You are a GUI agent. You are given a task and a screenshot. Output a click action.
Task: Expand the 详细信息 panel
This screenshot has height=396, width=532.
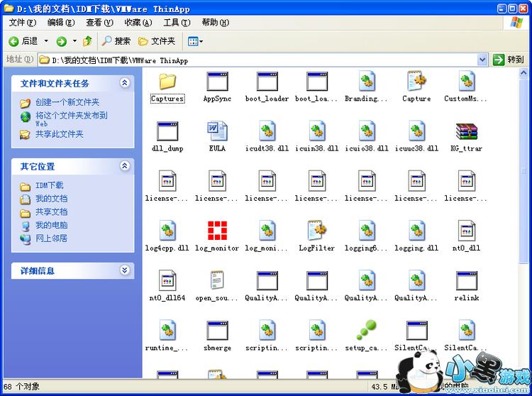pos(125,270)
